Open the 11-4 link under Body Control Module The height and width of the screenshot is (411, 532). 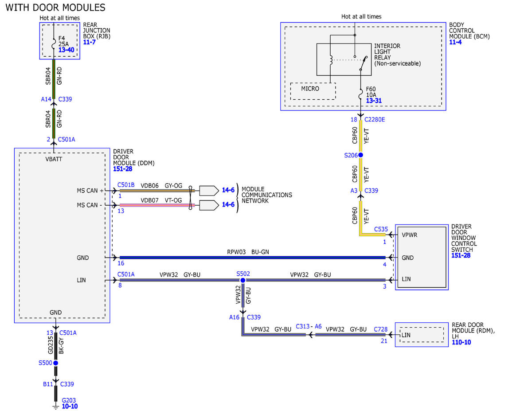(x=455, y=42)
